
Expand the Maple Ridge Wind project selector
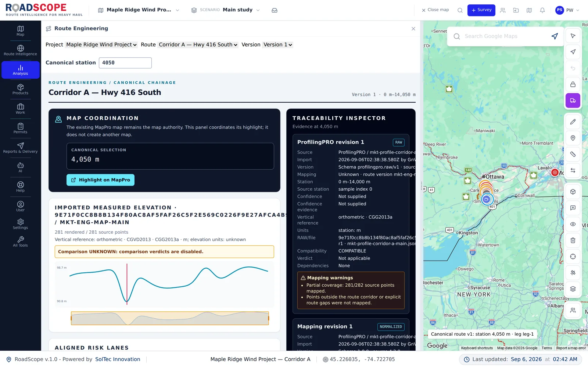pos(139,10)
